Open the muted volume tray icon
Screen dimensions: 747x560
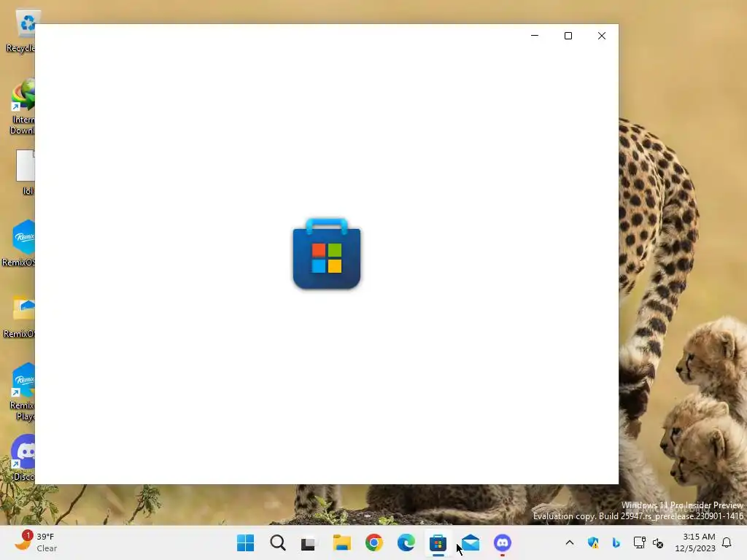[658, 542]
